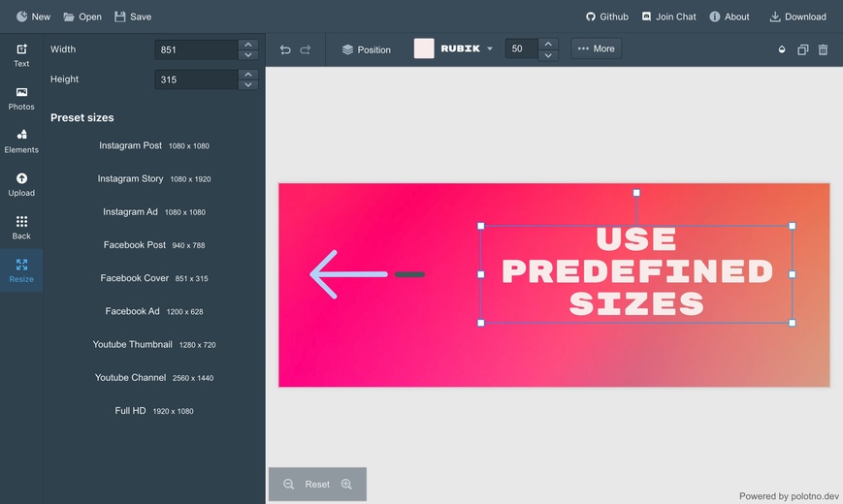Delete selected element with trash icon
This screenshot has height=504, width=843.
[x=823, y=49]
